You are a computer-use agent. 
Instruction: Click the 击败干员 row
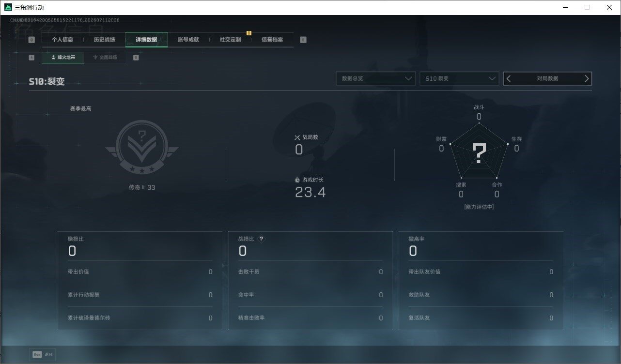point(310,272)
